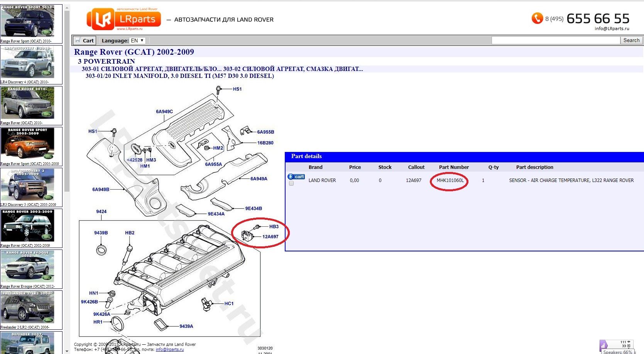The width and height of the screenshot is (644, 354).
Task: Tick the checkbox for part MHK101060L
Action: pyautogui.click(x=291, y=184)
